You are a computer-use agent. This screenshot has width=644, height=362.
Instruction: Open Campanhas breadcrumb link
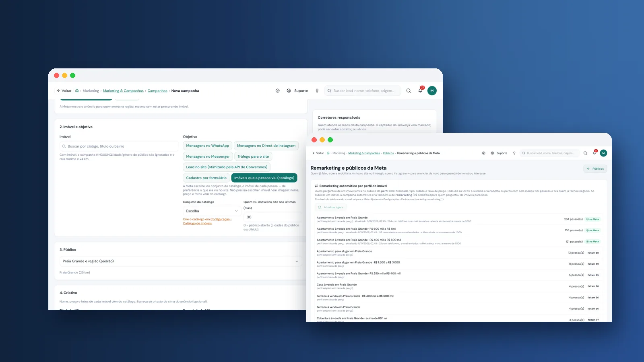157,90
